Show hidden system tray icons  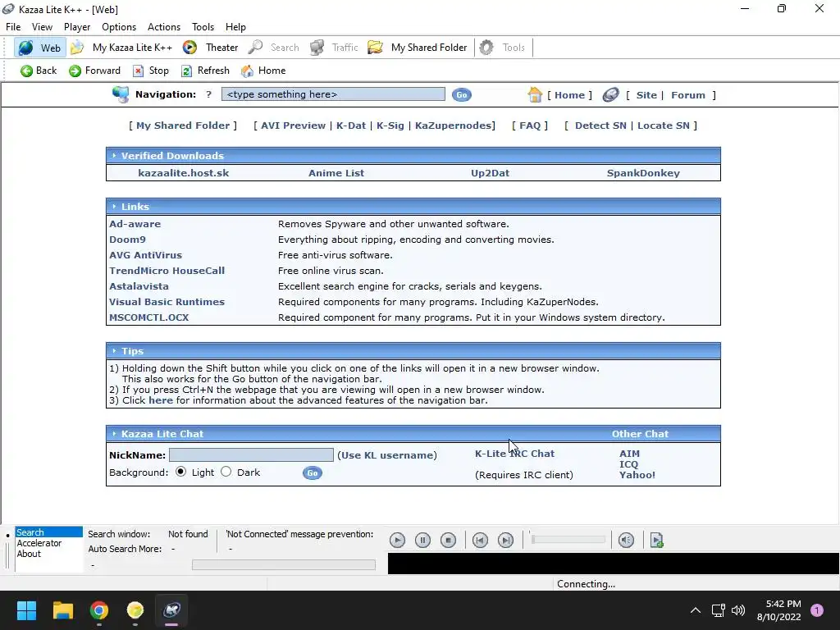point(696,610)
